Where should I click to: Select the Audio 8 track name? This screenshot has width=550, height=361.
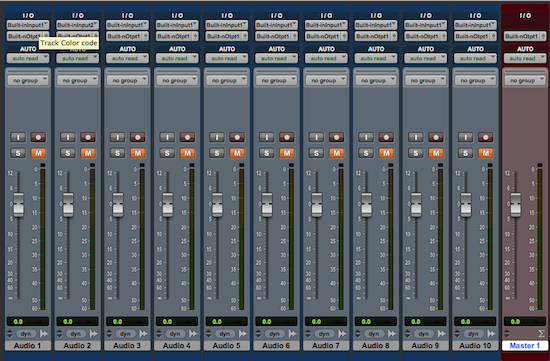[376, 346]
